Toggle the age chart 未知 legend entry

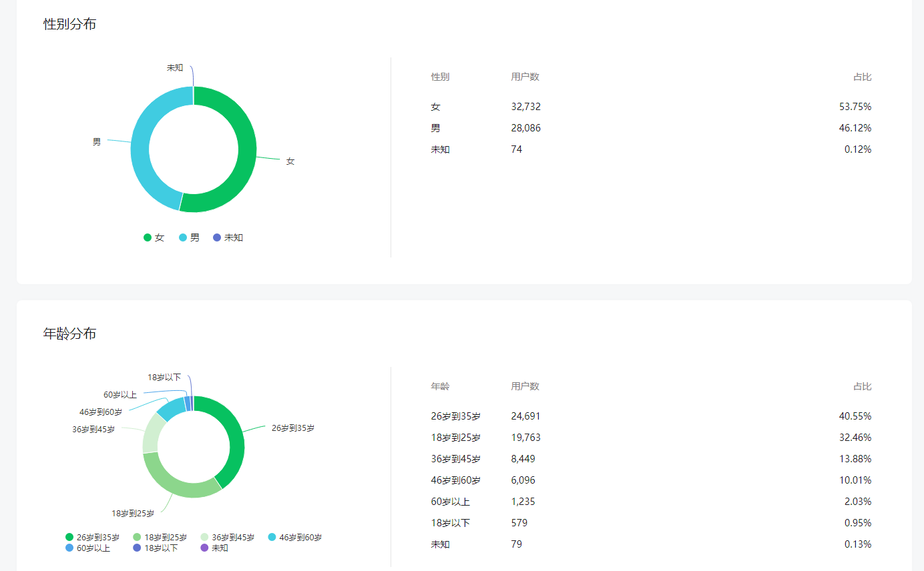(214, 548)
